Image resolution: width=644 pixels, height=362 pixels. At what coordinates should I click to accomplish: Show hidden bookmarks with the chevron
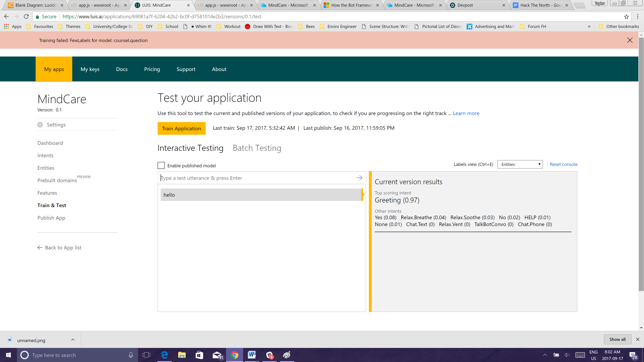coord(589,27)
